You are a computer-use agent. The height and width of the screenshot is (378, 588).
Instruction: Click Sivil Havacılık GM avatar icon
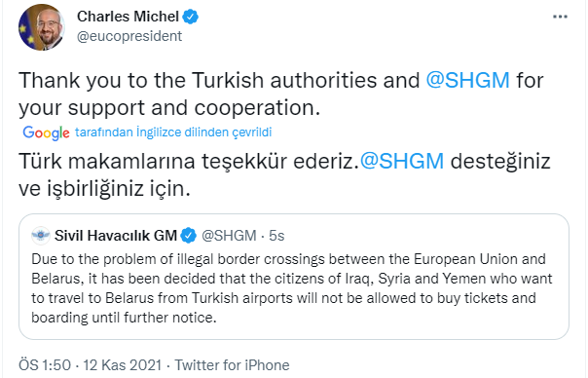41,236
